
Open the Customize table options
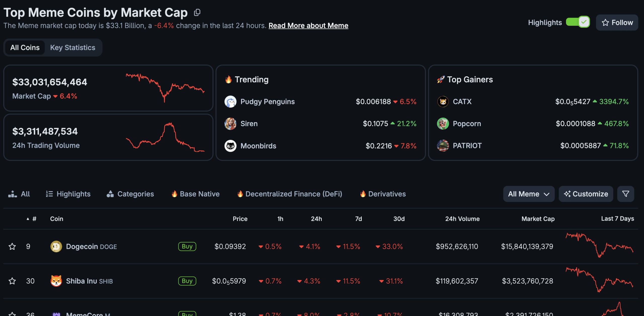coord(586,194)
